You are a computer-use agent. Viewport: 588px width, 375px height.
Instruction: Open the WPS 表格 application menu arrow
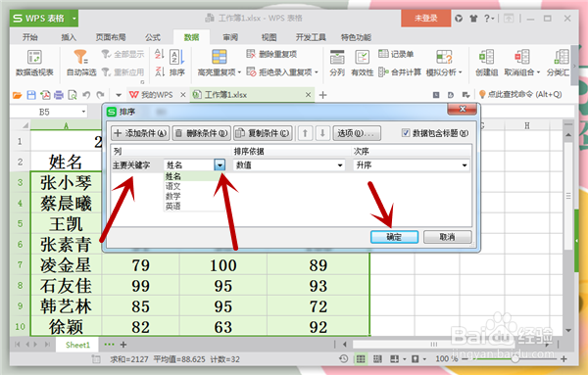[x=73, y=18]
